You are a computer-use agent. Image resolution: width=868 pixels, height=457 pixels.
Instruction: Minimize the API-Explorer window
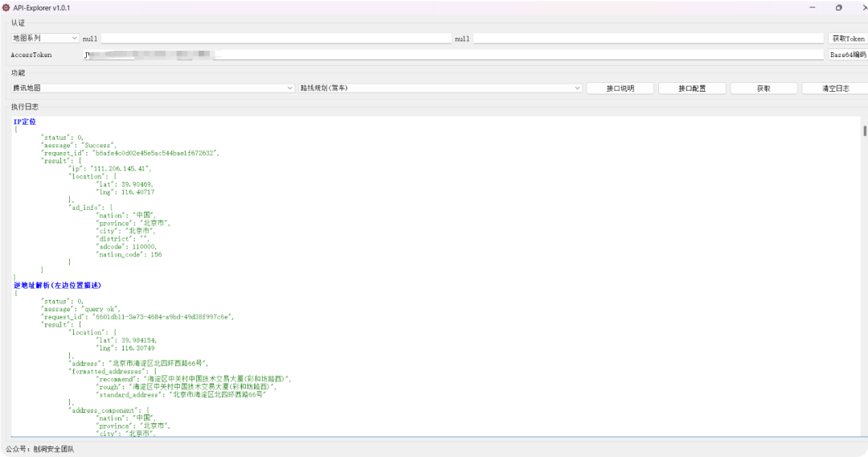[813, 8]
